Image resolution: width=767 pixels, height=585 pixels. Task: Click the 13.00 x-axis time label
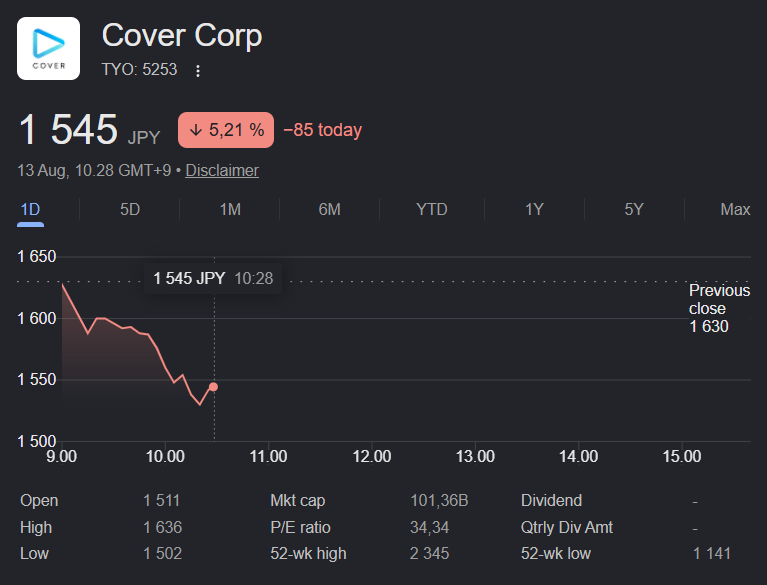[475, 456]
